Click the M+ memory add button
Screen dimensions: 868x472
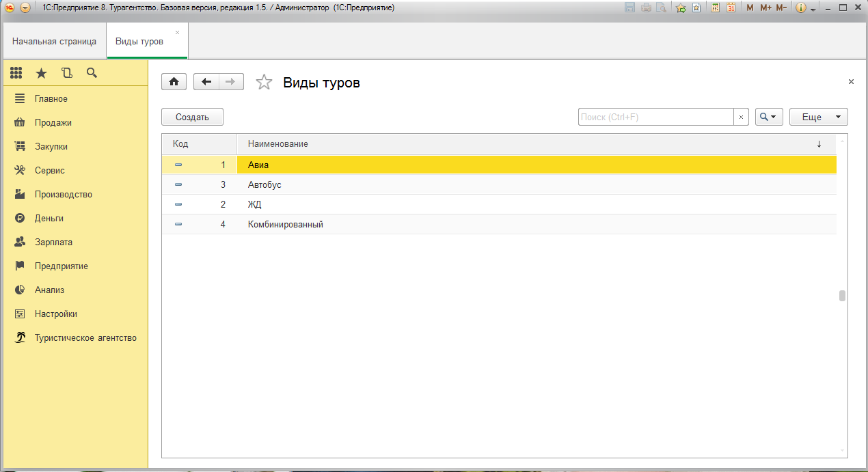(765, 8)
